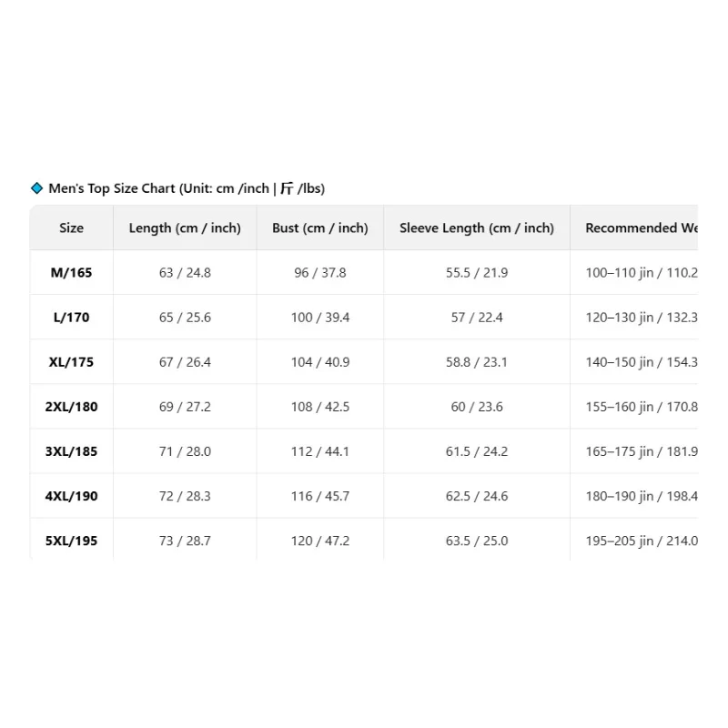
Task: Click the 63 / 24.8 length cell
Action: point(185,272)
